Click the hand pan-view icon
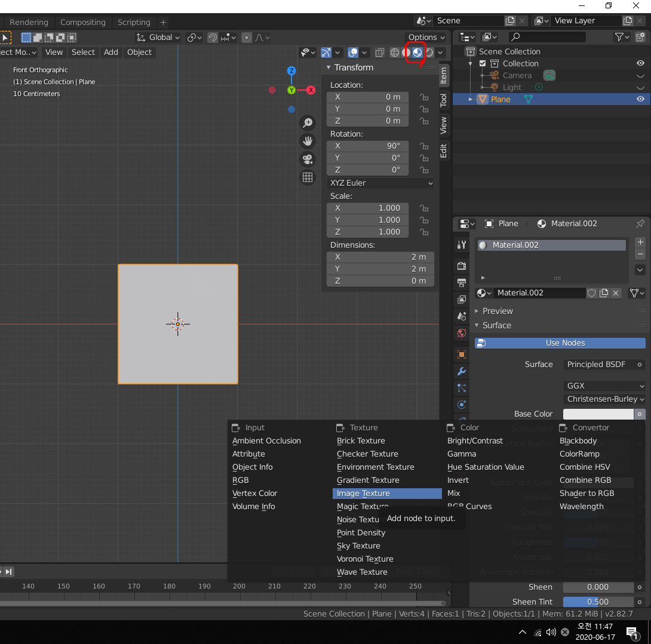 [308, 141]
